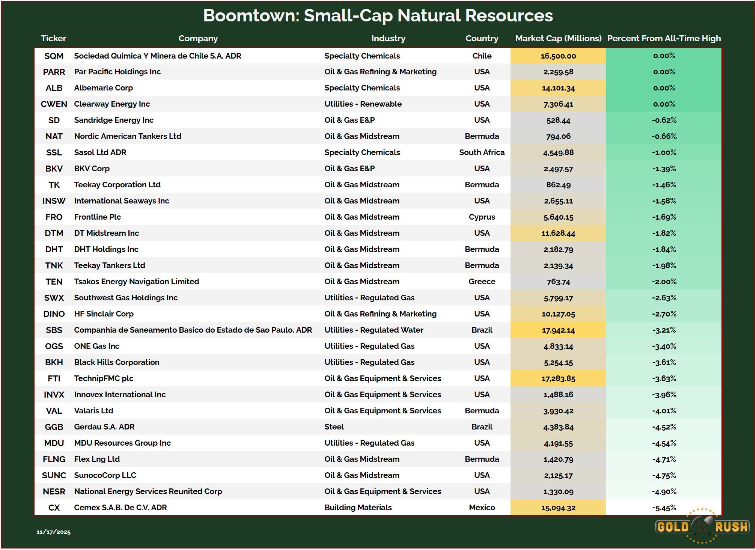Image resolution: width=756 pixels, height=550 pixels.
Task: Click the Country column header
Action: click(482, 38)
